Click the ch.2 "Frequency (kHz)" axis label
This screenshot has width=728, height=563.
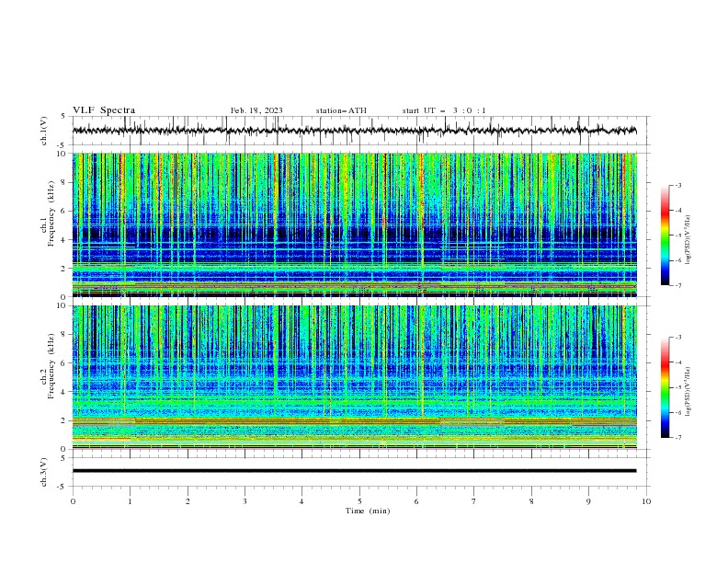[51, 365]
